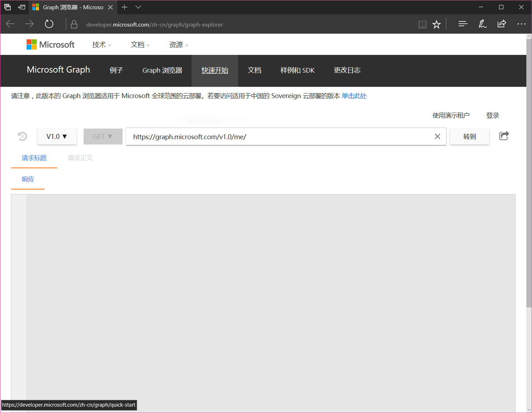Add page to favorites with star icon
Viewport: 532px width, 413px height.
pyautogui.click(x=436, y=24)
